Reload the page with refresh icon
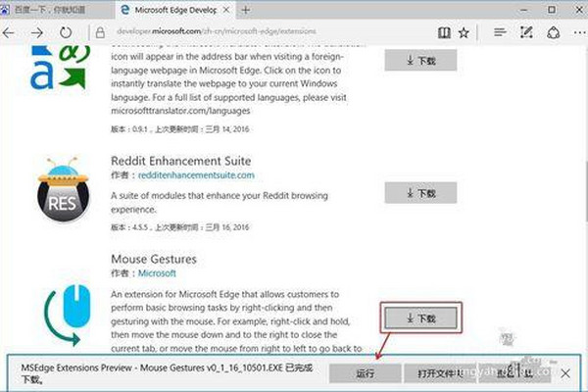The width and height of the screenshot is (588, 392). tap(66, 32)
